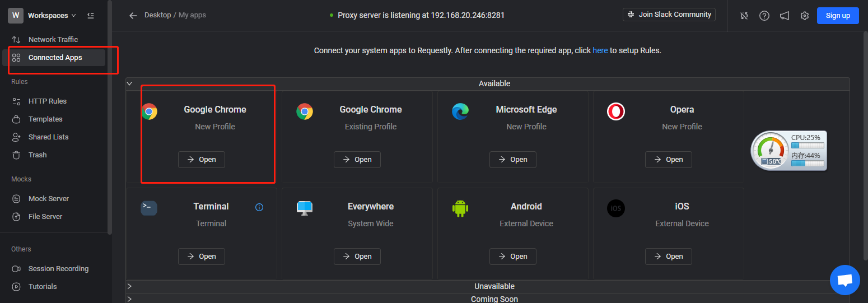This screenshot has width=868, height=303.
Task: Expand the Unavailable section
Action: pos(129,286)
